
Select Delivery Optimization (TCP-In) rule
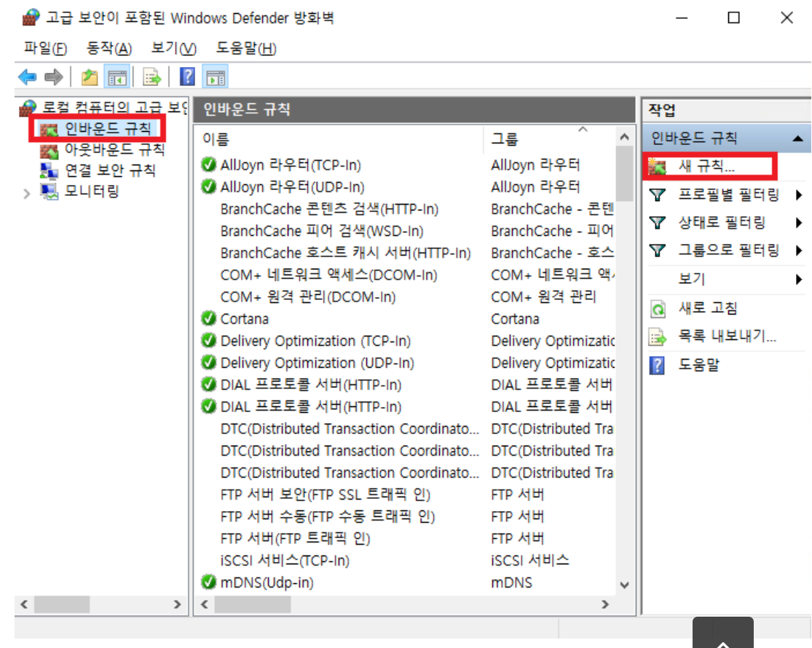(315, 341)
